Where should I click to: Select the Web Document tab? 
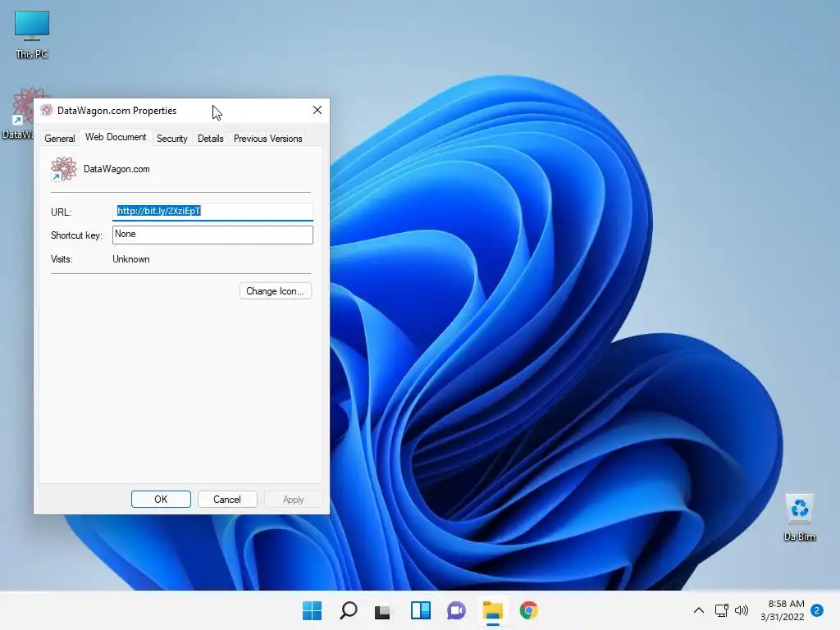click(116, 137)
